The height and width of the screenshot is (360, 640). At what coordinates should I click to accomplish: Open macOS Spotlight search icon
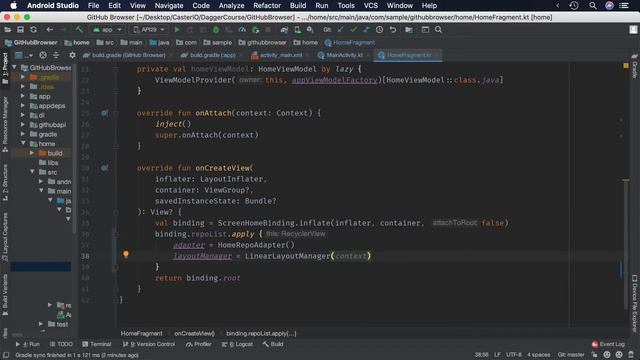(593, 6)
